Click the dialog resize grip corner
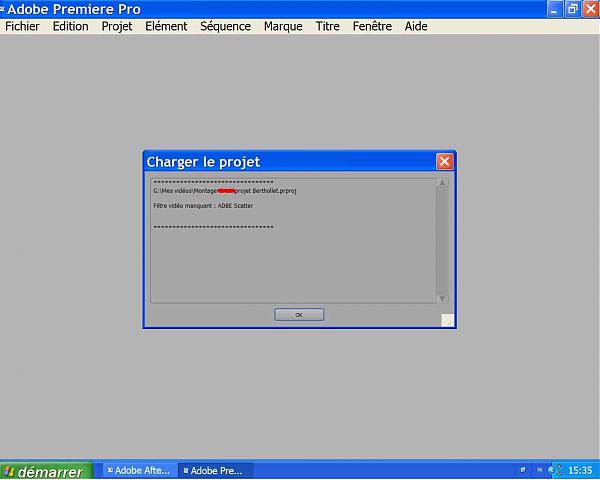Screen dimensions: 600x480 click(x=447, y=320)
